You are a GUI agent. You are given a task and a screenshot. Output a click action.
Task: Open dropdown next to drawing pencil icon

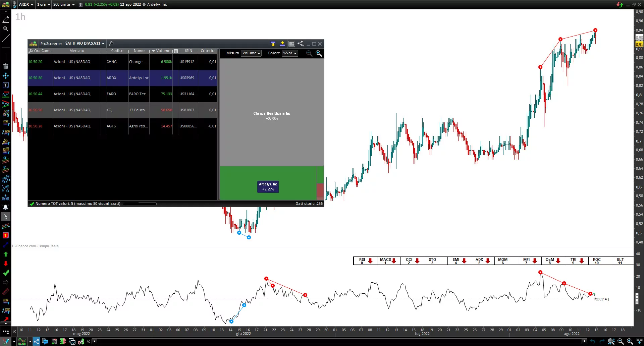tap(14, 341)
